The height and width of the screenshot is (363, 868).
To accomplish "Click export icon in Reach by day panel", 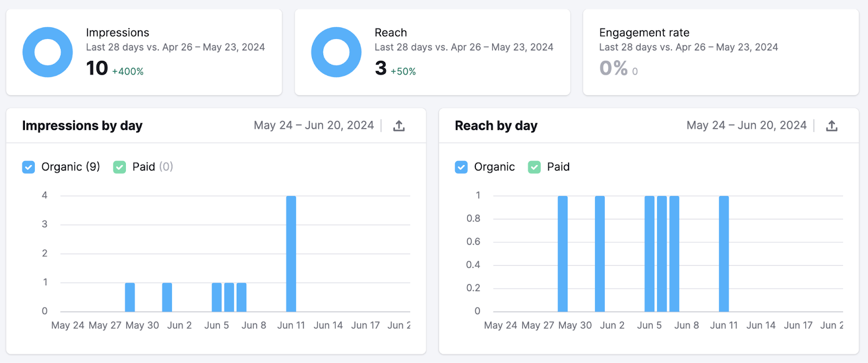I will tap(831, 126).
